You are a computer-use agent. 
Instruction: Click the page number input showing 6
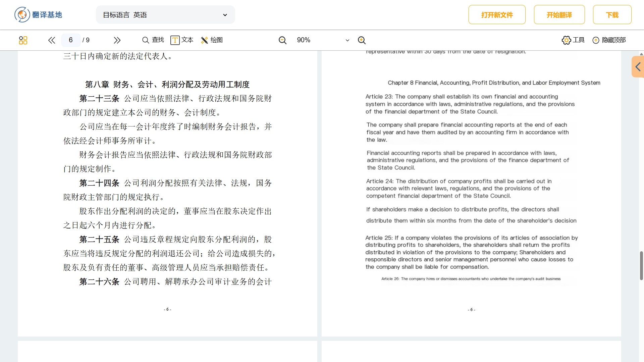(x=71, y=40)
